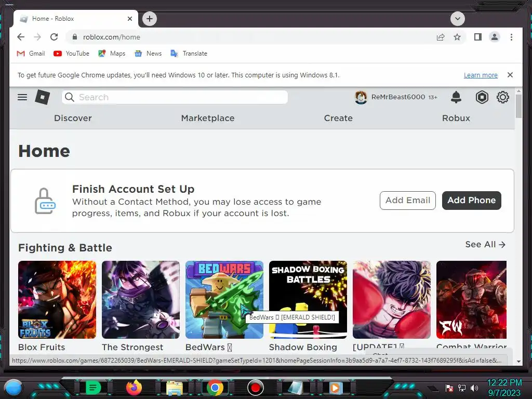Share this page from address bar
Screen dimensions: 532x399
coord(441,37)
